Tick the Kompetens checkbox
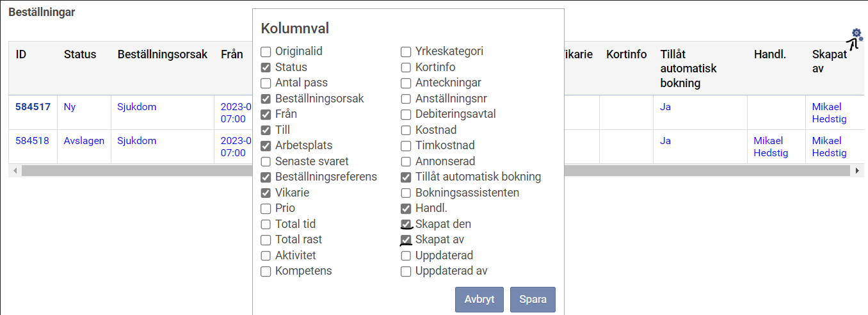868x315 pixels. click(x=266, y=271)
